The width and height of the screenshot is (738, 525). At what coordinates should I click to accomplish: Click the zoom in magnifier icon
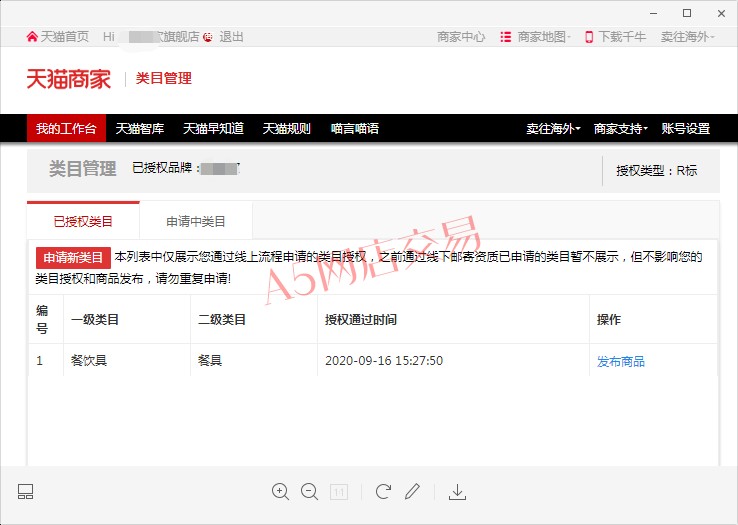click(281, 492)
